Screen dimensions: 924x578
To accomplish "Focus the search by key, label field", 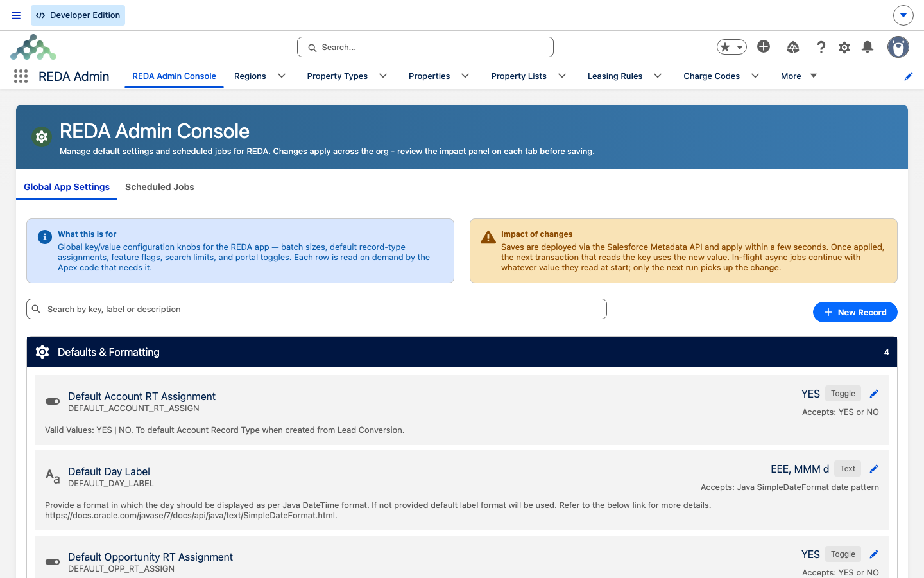I will (316, 309).
